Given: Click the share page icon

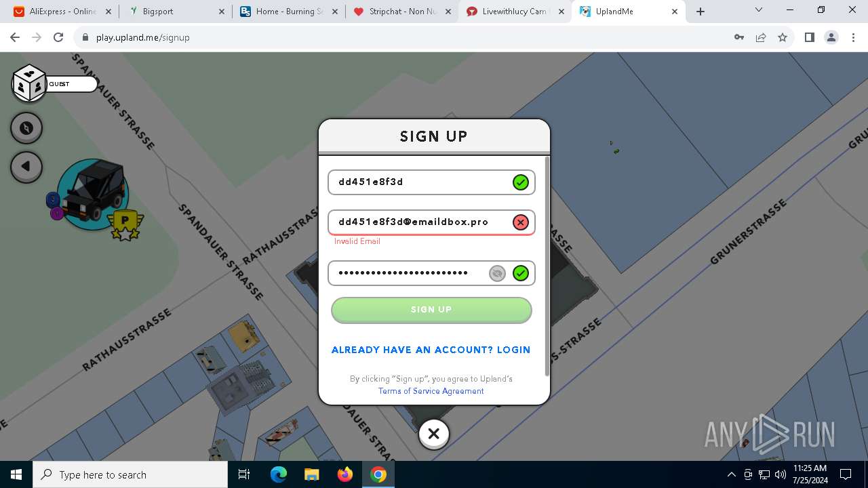Looking at the screenshot, I should (x=761, y=37).
